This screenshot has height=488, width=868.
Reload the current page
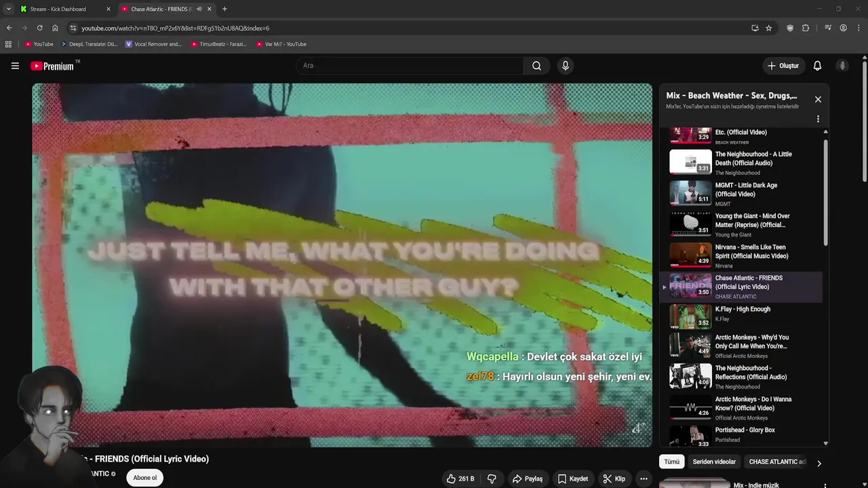(39, 28)
